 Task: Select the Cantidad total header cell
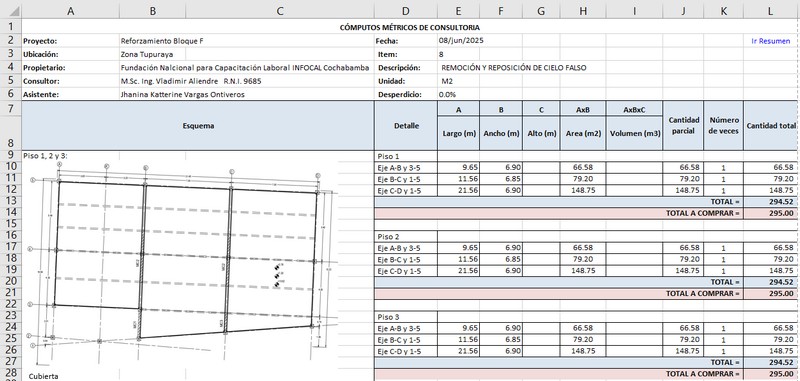(x=770, y=125)
